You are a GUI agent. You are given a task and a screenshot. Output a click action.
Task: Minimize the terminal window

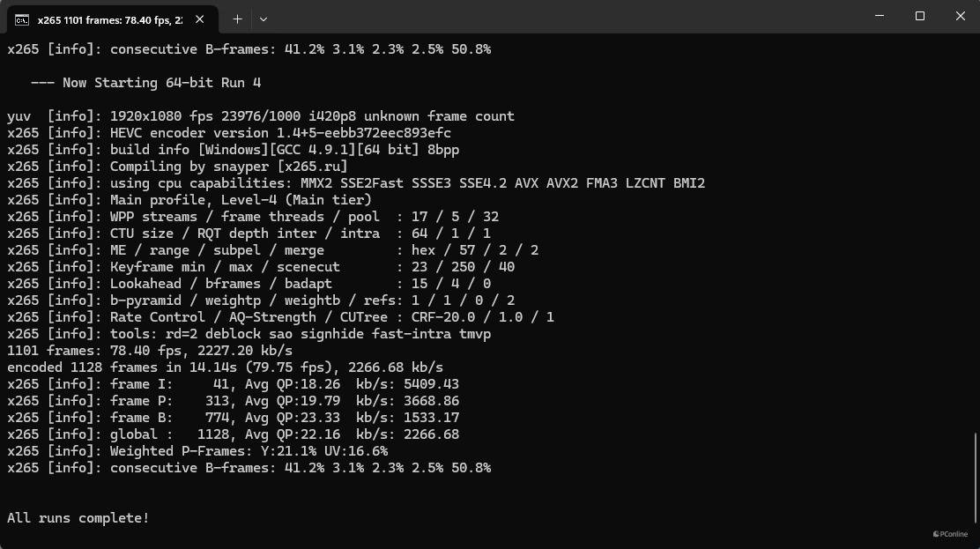[879, 17]
